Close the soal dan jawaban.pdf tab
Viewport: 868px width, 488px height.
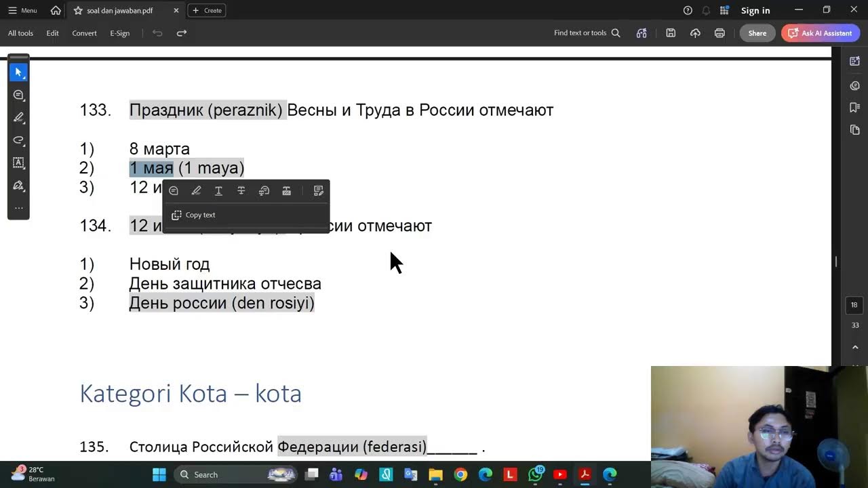click(176, 10)
